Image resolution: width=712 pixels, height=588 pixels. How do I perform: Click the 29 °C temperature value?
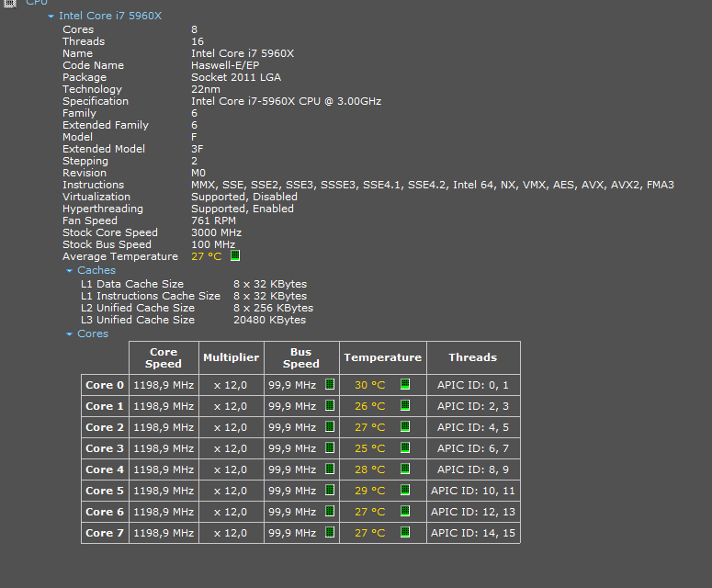coord(369,491)
